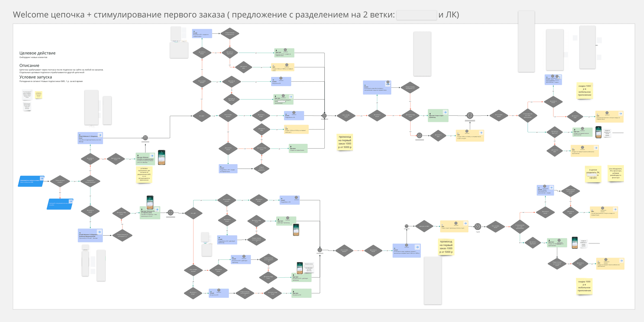Image resolution: width=644 pixels, height=322 pixels.
Task: Select lower 'промокод на первый заказ' sticky note
Action: pos(446,247)
